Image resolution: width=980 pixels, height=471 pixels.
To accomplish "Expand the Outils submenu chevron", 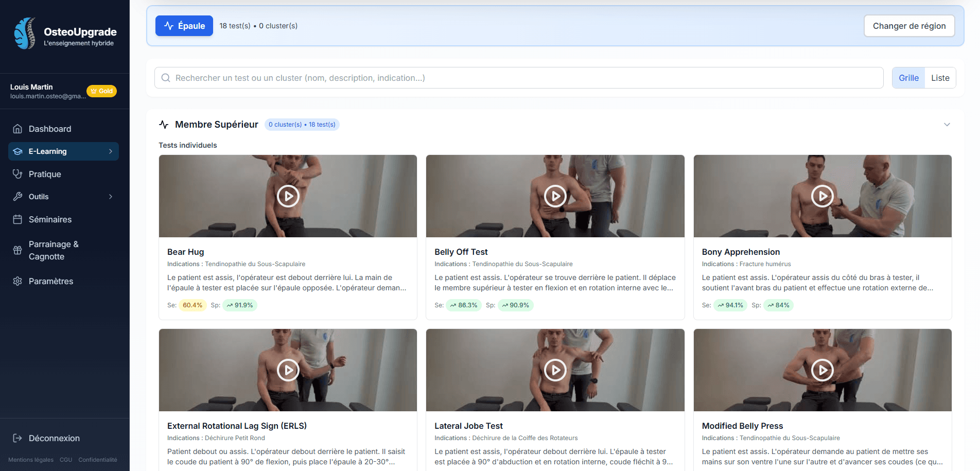I will [x=111, y=197].
